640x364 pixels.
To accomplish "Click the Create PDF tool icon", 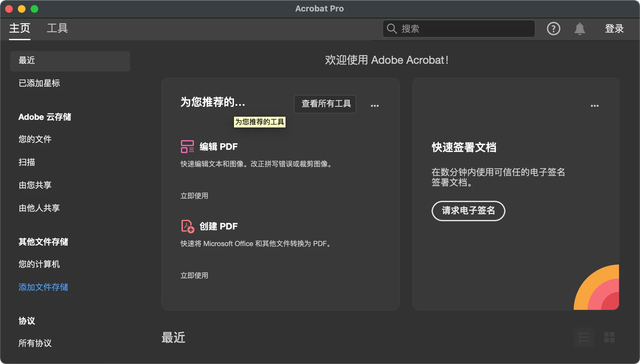I will (187, 226).
